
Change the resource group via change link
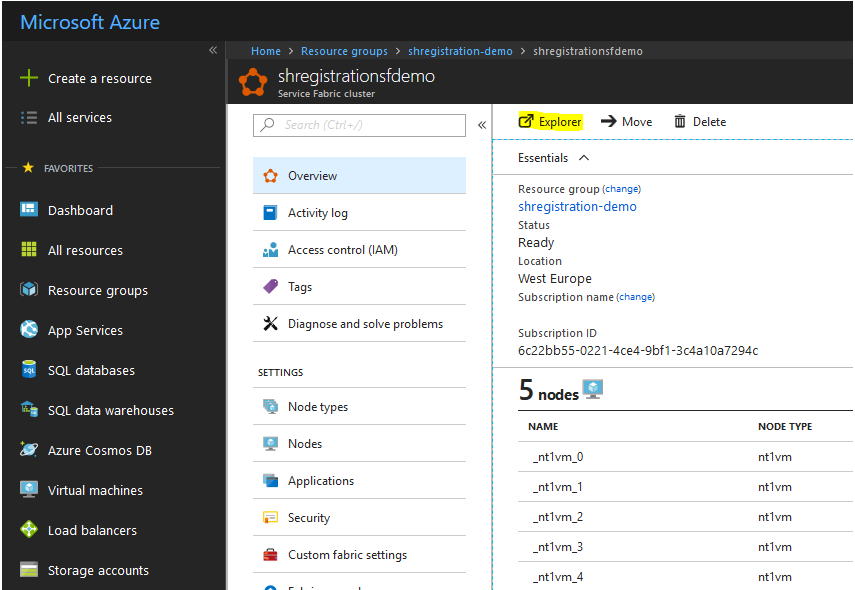(622, 189)
